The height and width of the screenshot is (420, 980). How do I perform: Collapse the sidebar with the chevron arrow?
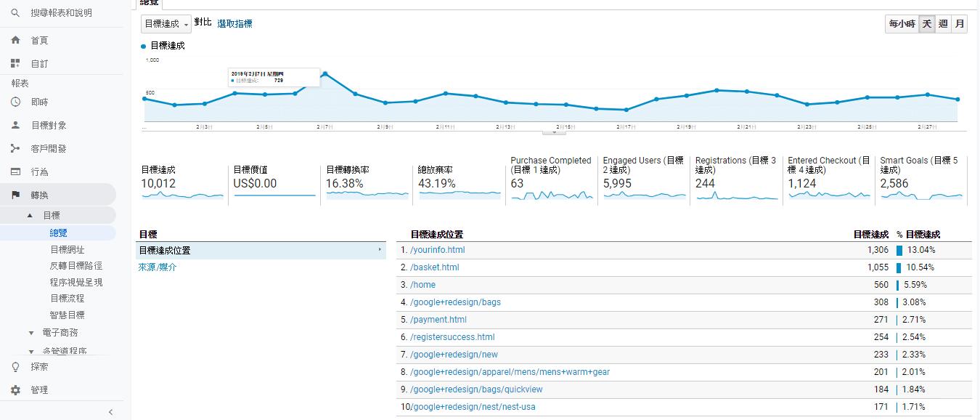(110, 412)
